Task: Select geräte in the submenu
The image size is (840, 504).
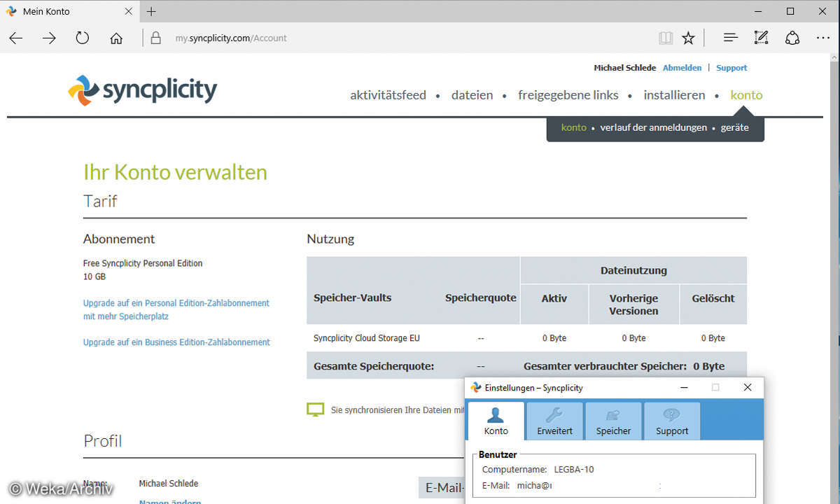Action: coord(734,127)
